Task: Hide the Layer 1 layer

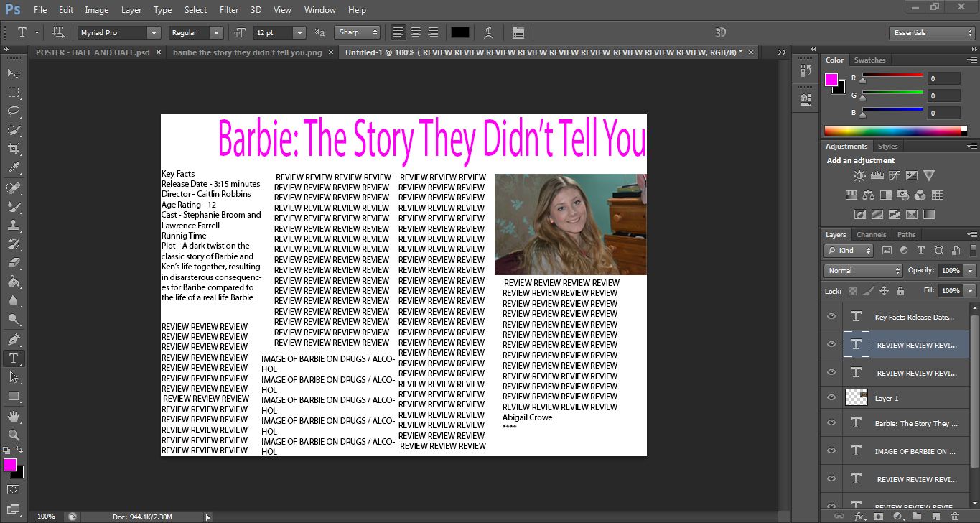Action: [x=831, y=398]
